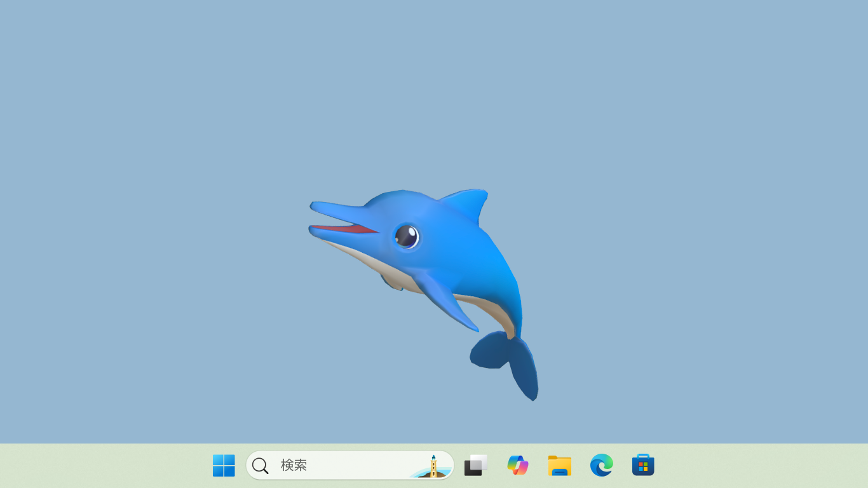Click the 検索 search box
This screenshot has height=488, width=868.
pos(350,465)
